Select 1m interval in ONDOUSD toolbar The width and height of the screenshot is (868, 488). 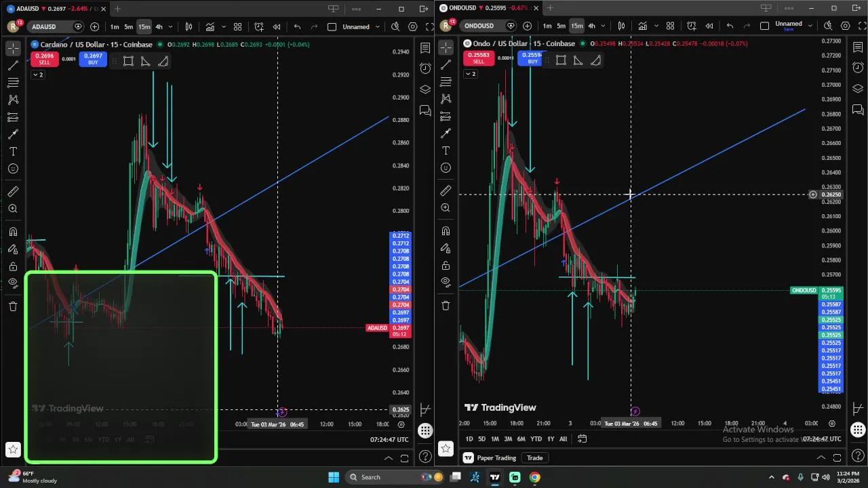click(x=547, y=26)
